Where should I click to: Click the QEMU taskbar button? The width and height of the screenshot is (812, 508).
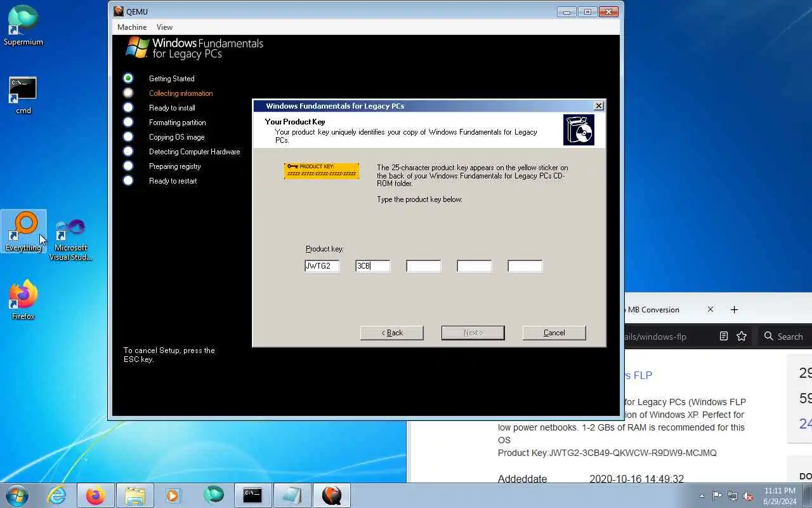tap(331, 495)
